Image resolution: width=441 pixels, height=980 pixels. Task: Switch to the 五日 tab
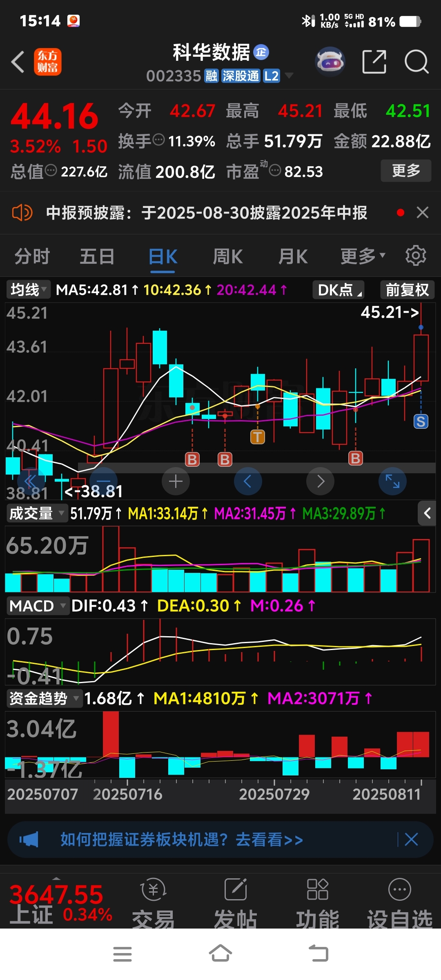[97, 257]
